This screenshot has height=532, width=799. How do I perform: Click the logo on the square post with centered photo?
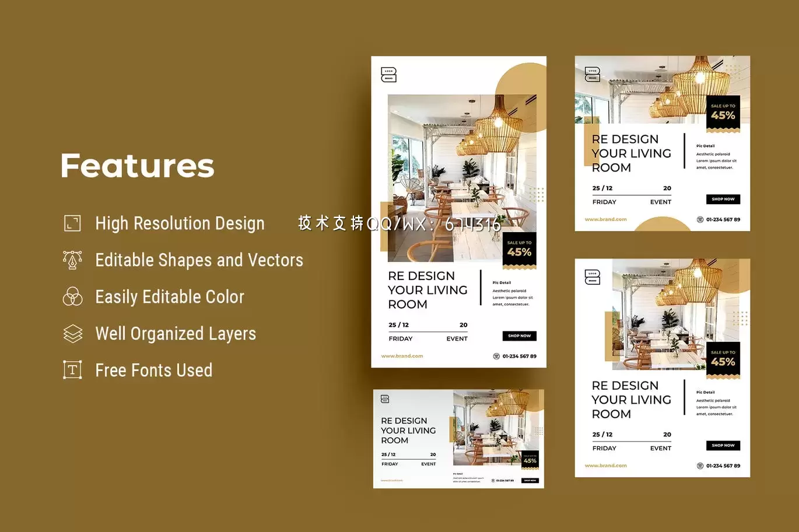click(592, 277)
